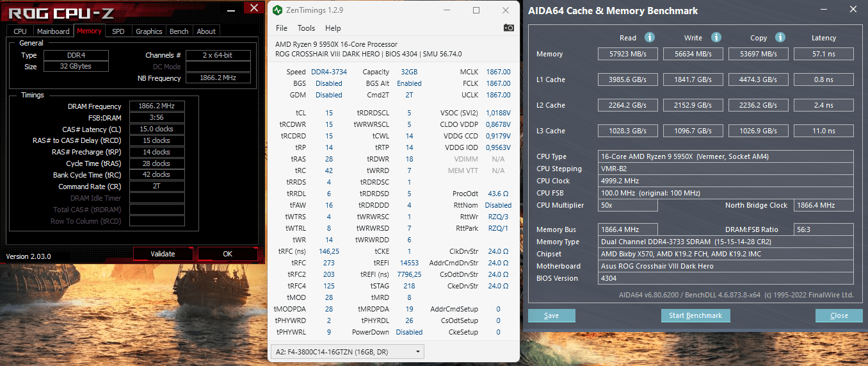Click the DRAM Frequency value field
The image size is (868, 366).
(157, 106)
